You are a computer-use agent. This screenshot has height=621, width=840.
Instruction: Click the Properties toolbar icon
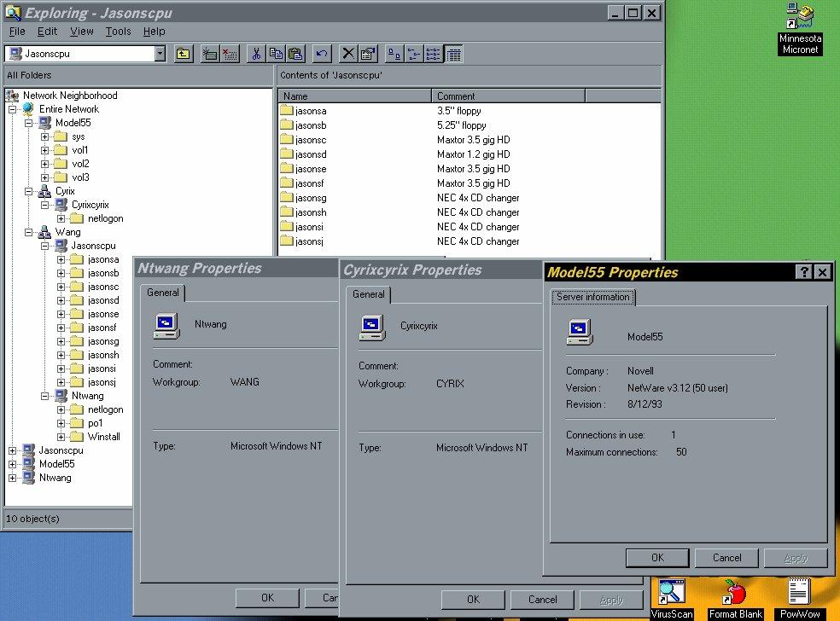[x=368, y=54]
